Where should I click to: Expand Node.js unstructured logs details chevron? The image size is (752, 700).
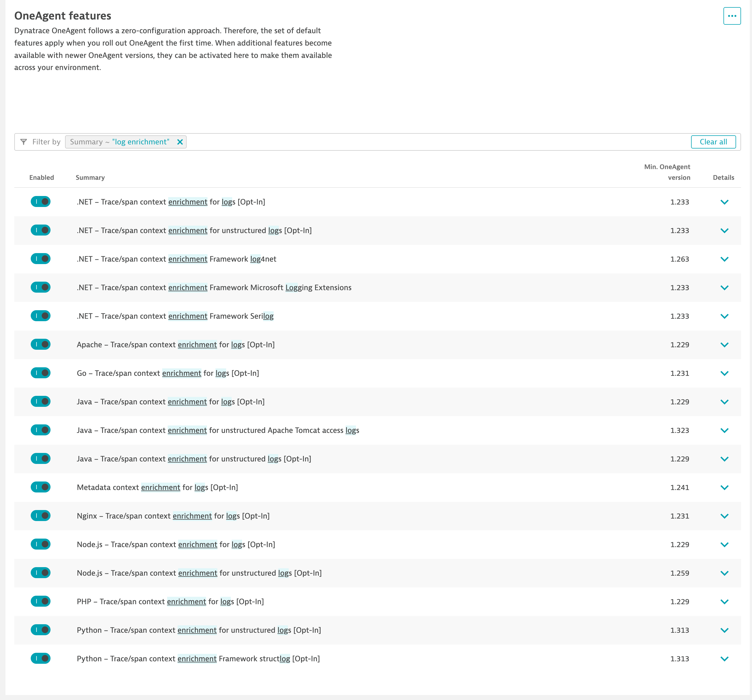tap(724, 573)
